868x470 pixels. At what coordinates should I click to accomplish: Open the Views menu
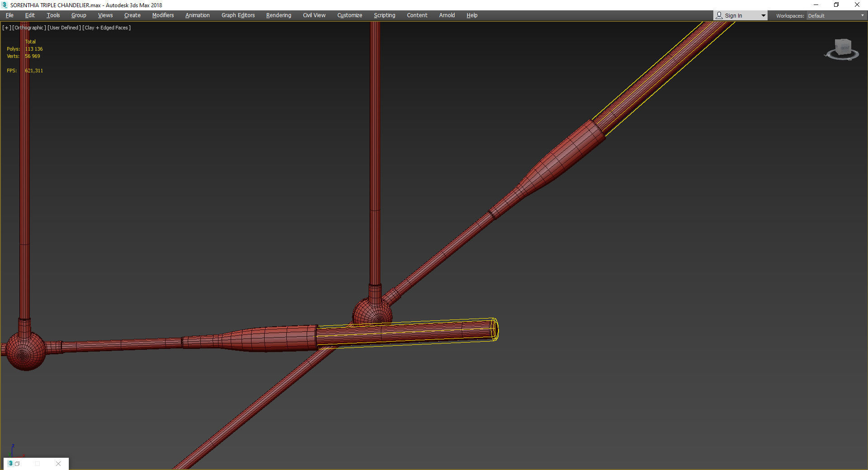pos(105,15)
